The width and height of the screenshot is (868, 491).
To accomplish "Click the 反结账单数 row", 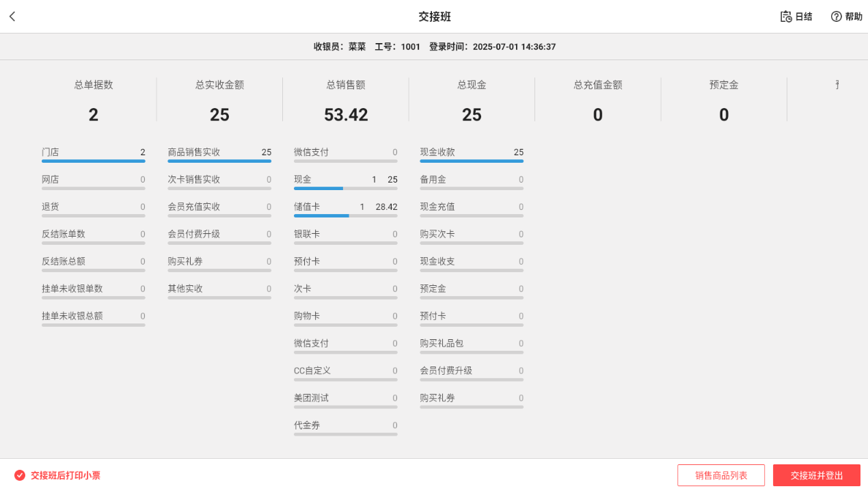I will pos(94,236).
